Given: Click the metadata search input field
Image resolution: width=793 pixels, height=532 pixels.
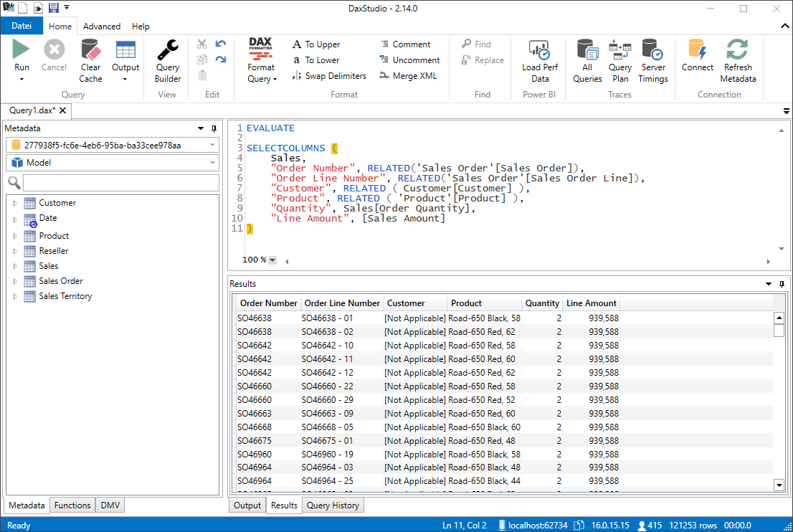Looking at the screenshot, I should (x=121, y=183).
